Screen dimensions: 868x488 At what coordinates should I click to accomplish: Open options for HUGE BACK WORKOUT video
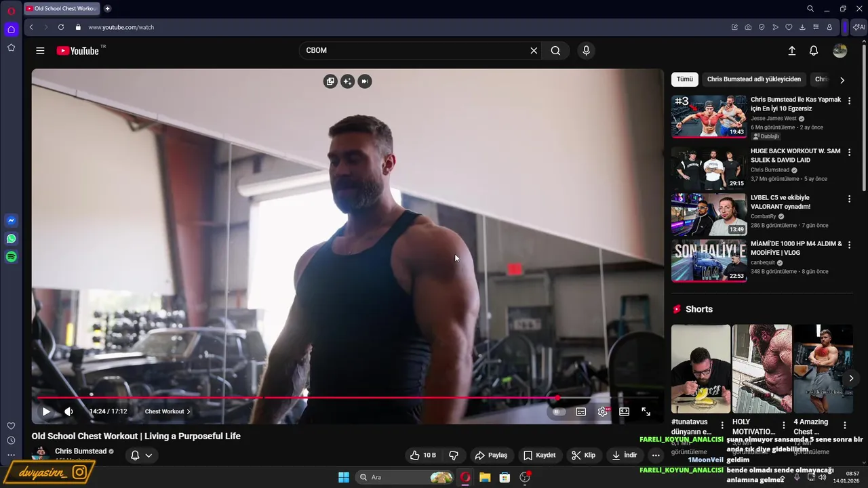(x=849, y=152)
